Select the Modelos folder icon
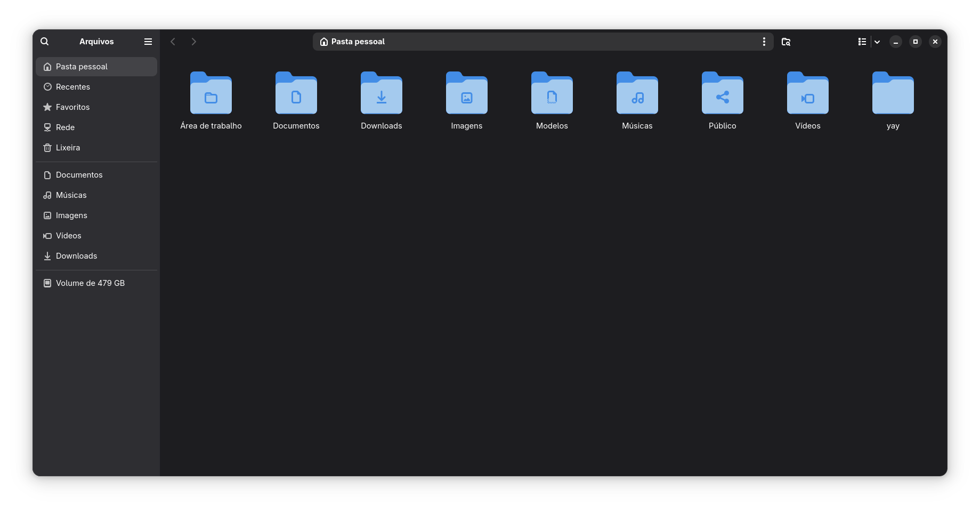 pyautogui.click(x=552, y=93)
